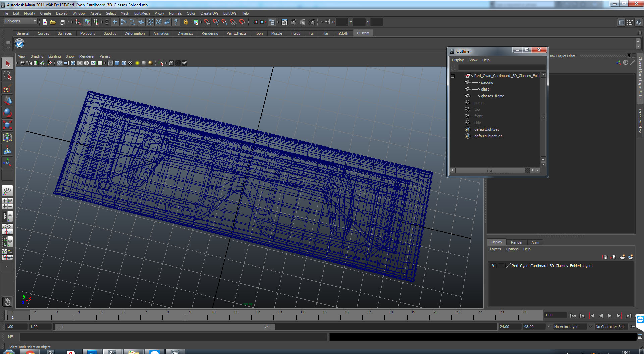
Task: Click the lock selection padlock icon
Action: pos(185,22)
